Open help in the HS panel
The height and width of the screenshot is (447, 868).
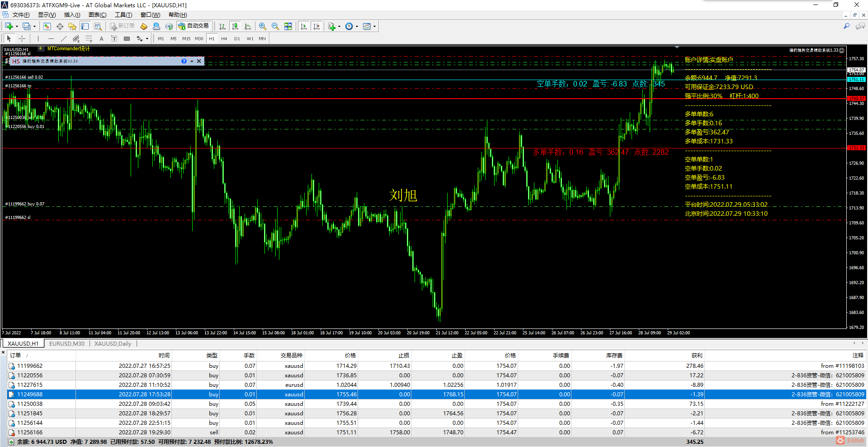click(184, 61)
